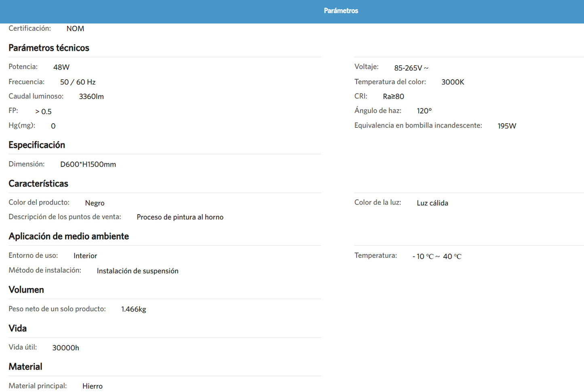The width and height of the screenshot is (584, 392).
Task: Select the Luz cálida light color value
Action: (x=432, y=203)
